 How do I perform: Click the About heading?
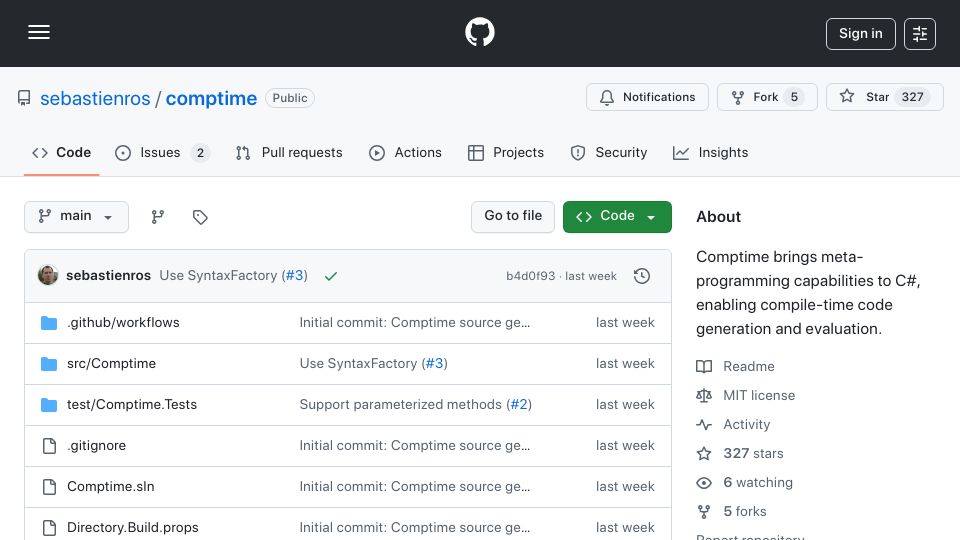pyautogui.click(x=718, y=217)
